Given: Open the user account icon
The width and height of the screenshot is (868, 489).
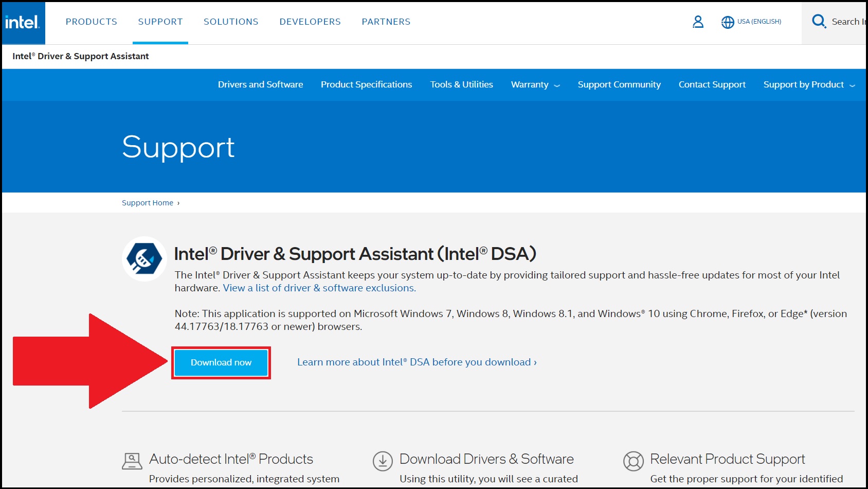Looking at the screenshot, I should (x=698, y=22).
